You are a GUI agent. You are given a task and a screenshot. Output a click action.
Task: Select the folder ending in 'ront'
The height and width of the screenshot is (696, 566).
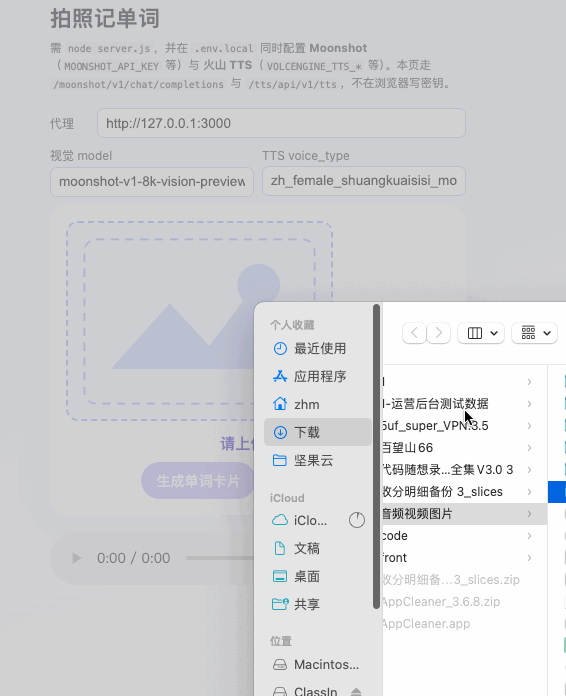click(464, 558)
